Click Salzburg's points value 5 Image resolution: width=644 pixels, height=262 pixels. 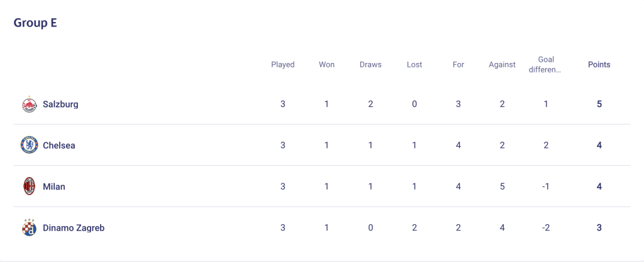pyautogui.click(x=599, y=104)
